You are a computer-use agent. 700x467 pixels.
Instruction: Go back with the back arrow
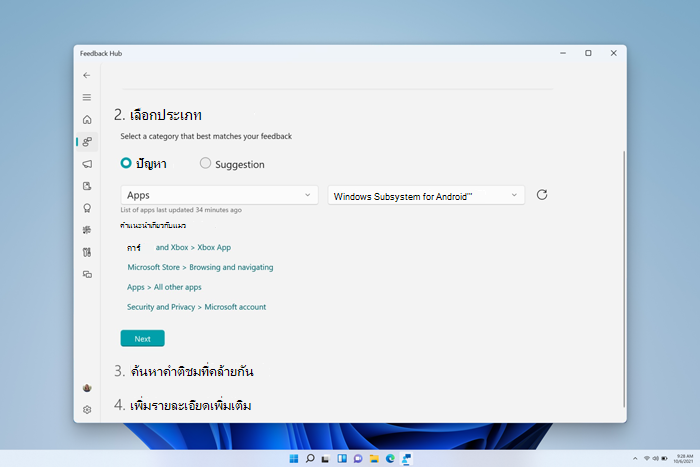click(x=87, y=75)
